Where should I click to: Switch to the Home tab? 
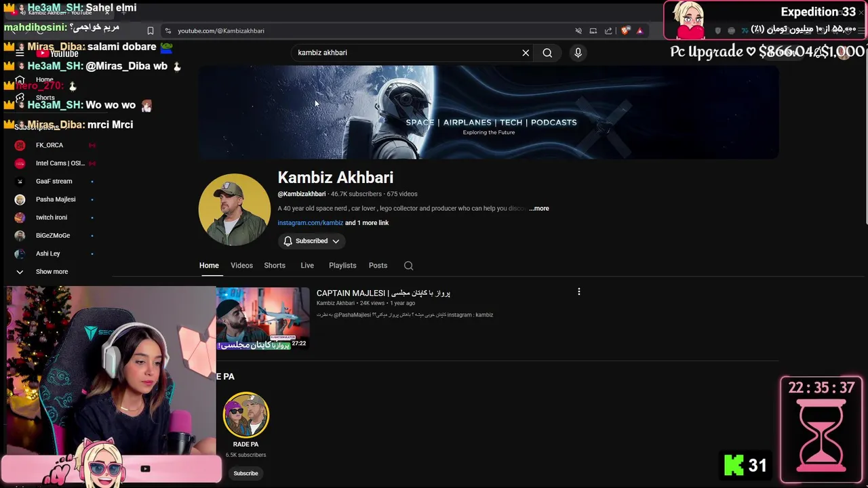pyautogui.click(x=209, y=266)
